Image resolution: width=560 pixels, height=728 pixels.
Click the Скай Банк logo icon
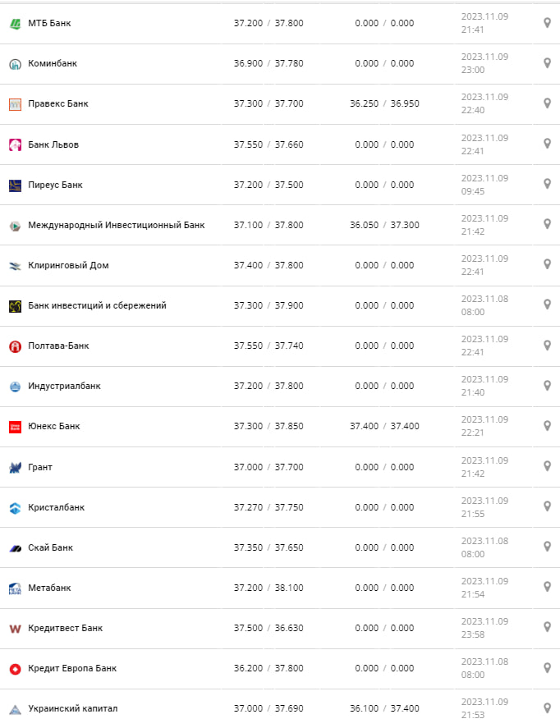15,548
